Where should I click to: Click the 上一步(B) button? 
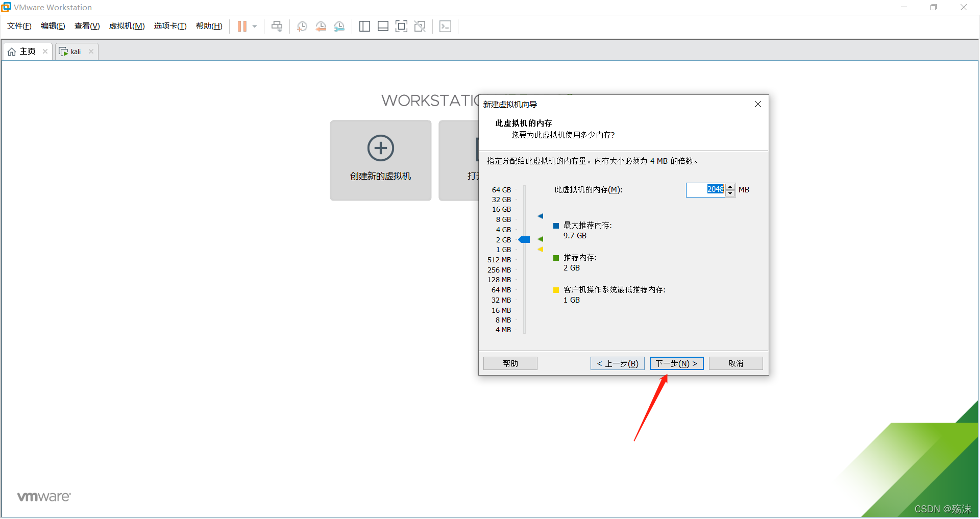point(618,363)
